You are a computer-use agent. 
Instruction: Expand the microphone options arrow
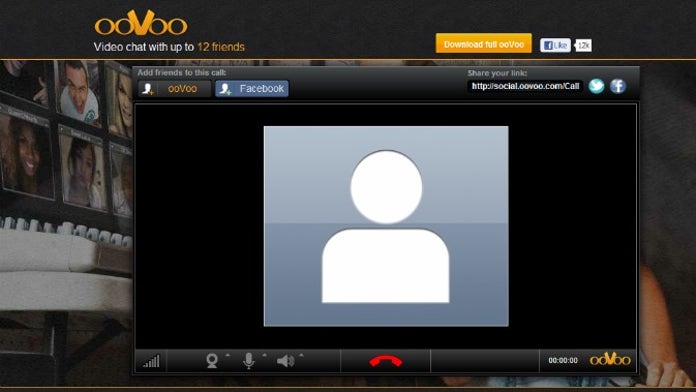pyautogui.click(x=265, y=355)
